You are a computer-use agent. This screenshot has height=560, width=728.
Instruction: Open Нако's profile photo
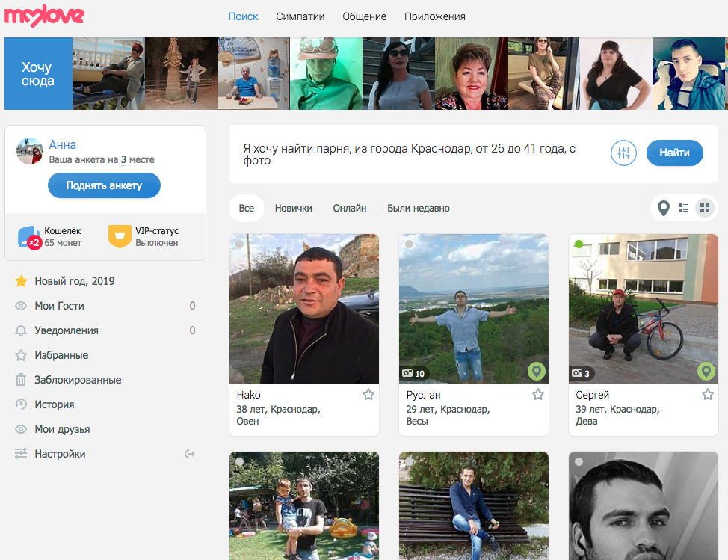[x=304, y=308]
